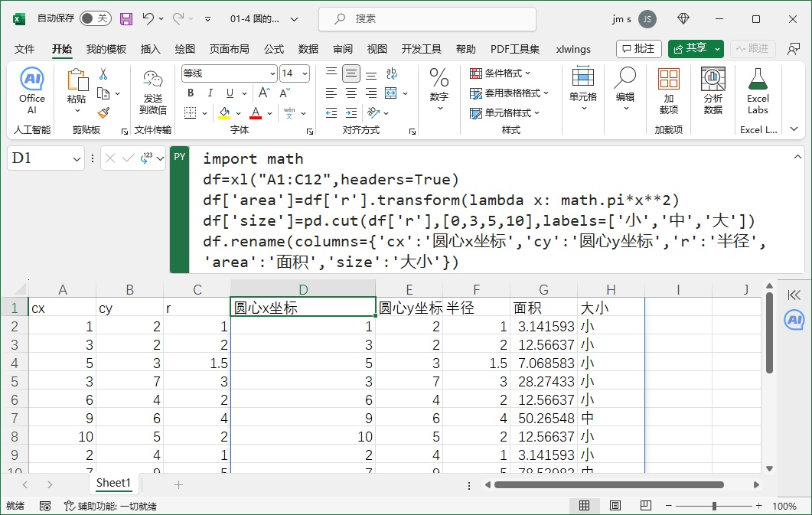This screenshot has height=515, width=812.
Task: Toggle middle vertical alignment
Action: click(x=351, y=74)
